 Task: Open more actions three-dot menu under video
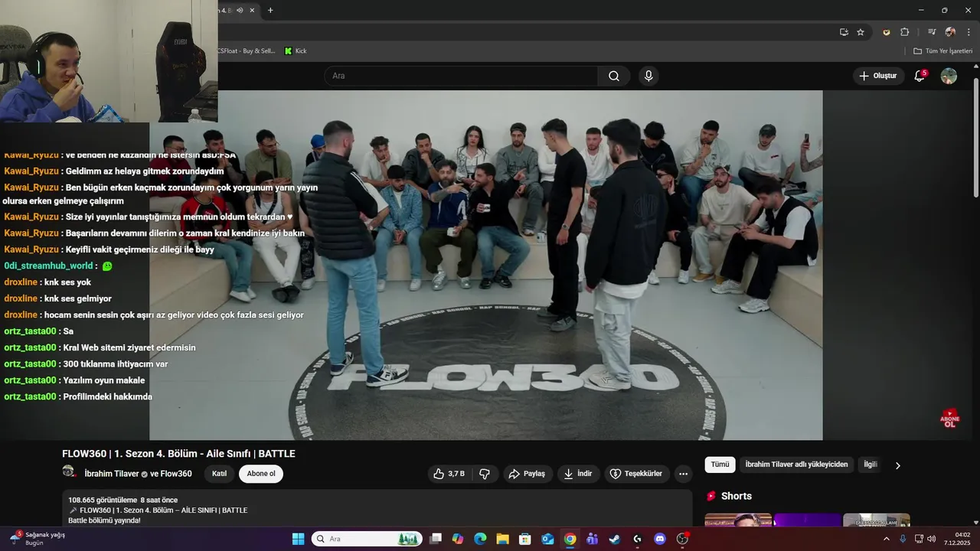[x=683, y=474]
